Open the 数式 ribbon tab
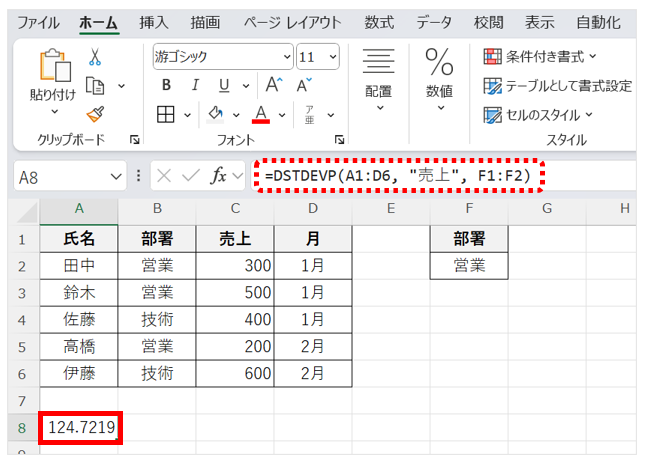 [x=378, y=22]
